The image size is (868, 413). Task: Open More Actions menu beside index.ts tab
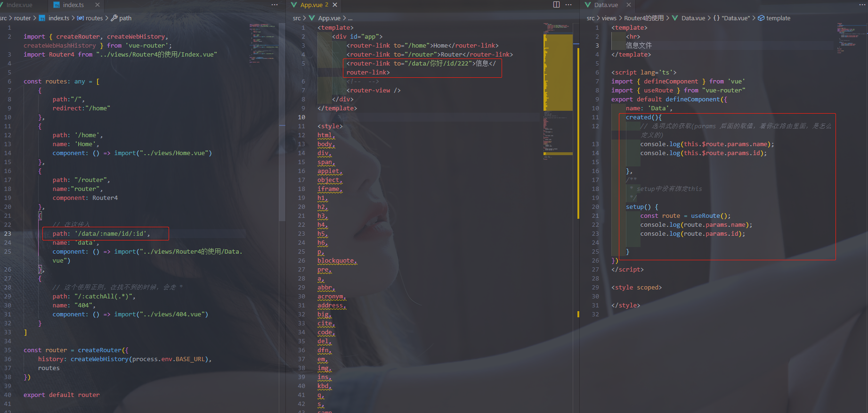click(275, 5)
